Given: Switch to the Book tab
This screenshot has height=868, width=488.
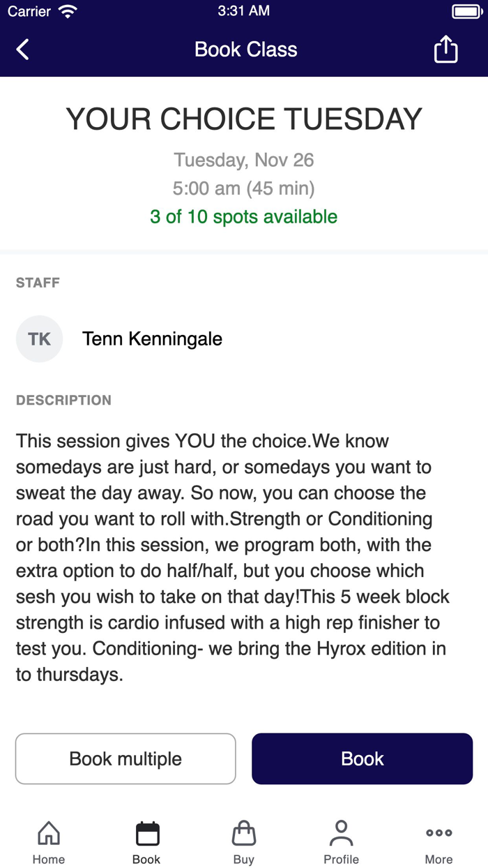Looking at the screenshot, I should pyautogui.click(x=146, y=841).
